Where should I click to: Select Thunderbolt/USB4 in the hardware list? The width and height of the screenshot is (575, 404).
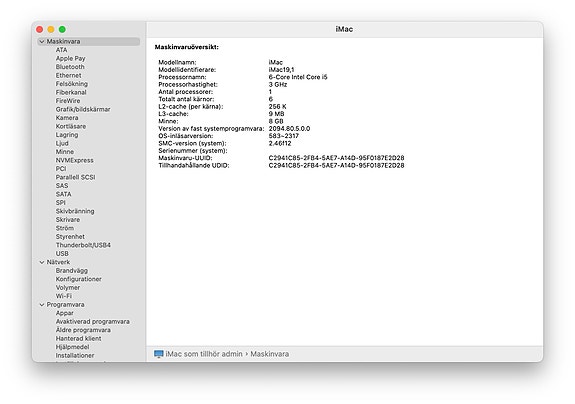(83, 245)
